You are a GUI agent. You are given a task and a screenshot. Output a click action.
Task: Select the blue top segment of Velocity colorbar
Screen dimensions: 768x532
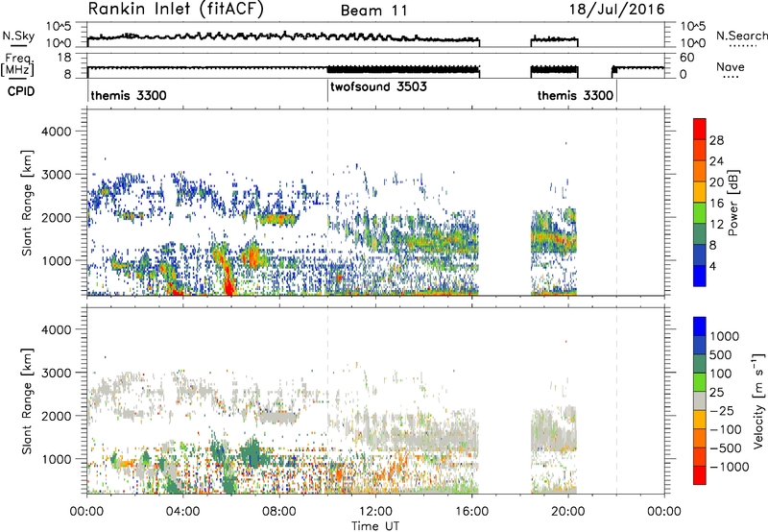[700, 326]
